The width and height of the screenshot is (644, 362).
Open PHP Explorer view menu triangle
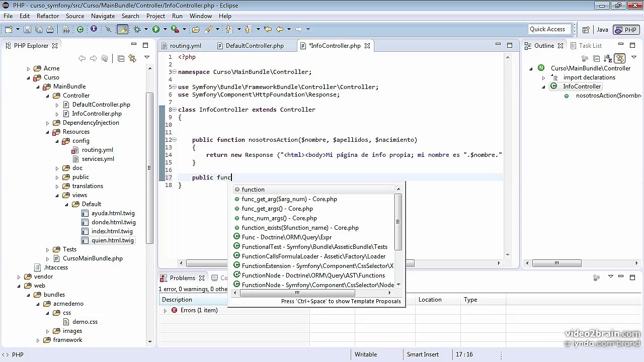(147, 58)
